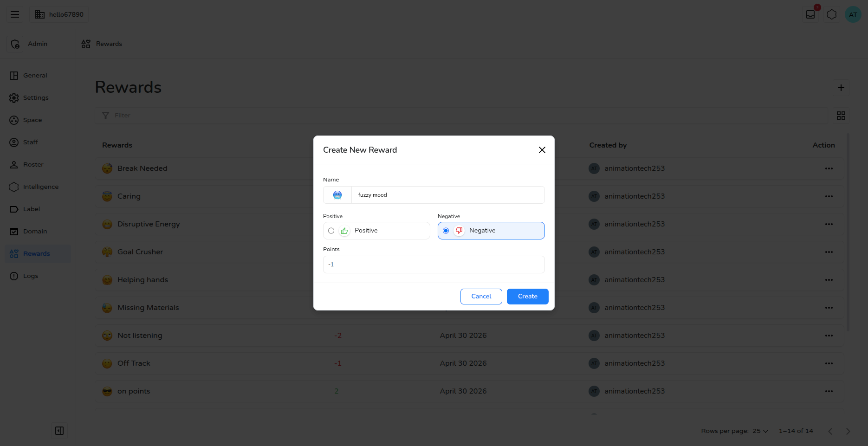The width and height of the screenshot is (868, 446).
Task: Click the Create button
Action: pyautogui.click(x=528, y=297)
